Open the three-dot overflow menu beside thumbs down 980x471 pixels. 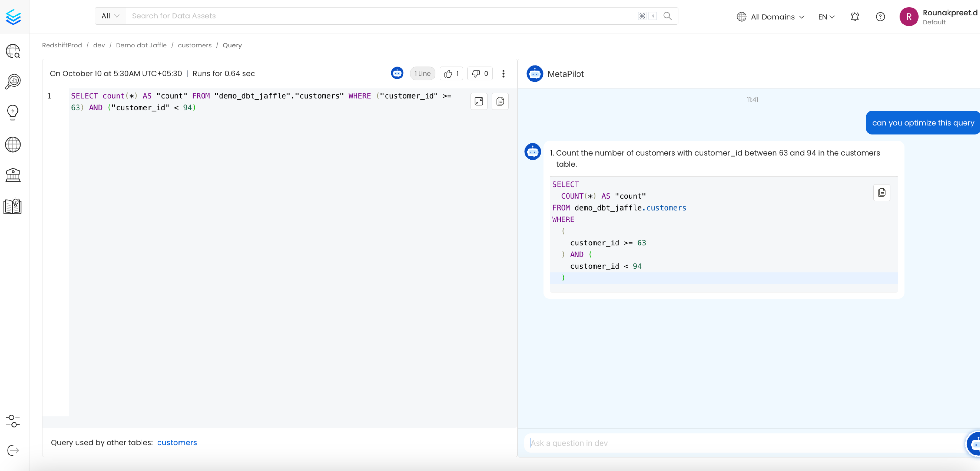tap(503, 73)
